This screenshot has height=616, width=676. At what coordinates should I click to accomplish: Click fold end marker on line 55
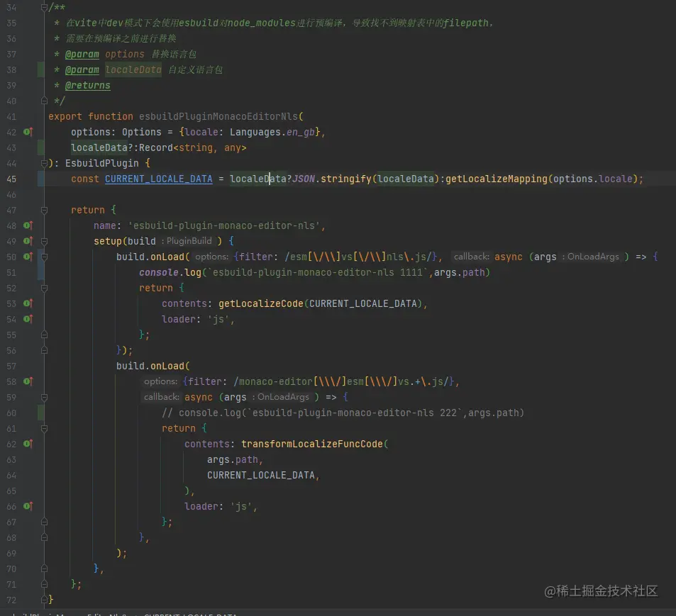[x=44, y=335]
